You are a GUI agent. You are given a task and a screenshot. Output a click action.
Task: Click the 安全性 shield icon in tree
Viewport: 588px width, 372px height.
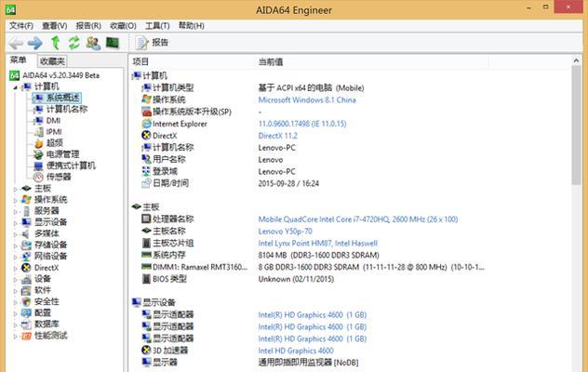[x=26, y=301]
